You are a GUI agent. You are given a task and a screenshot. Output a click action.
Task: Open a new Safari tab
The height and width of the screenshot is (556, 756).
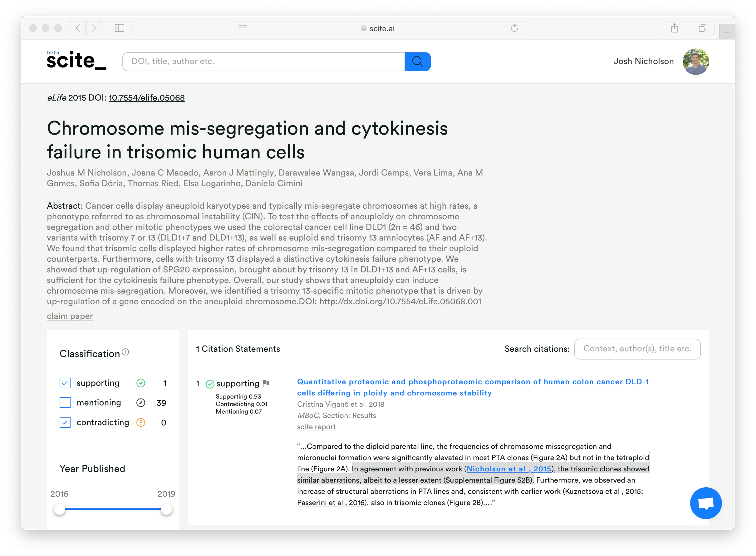point(726,32)
